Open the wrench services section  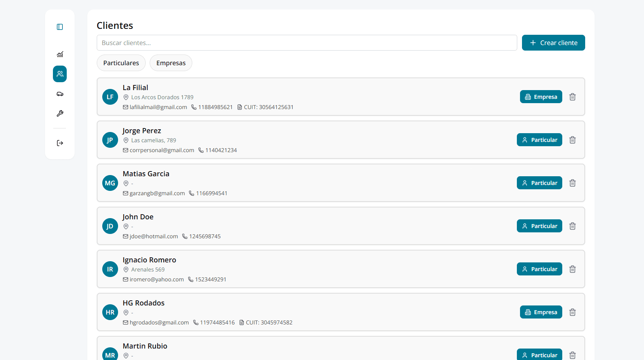[x=60, y=113]
